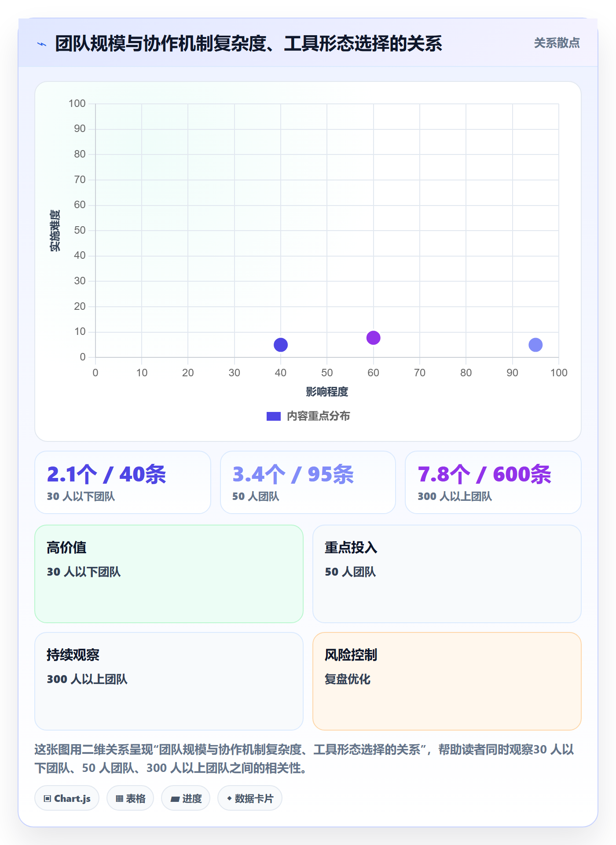Select the 7.8个 / 600条 stat card

[493, 482]
